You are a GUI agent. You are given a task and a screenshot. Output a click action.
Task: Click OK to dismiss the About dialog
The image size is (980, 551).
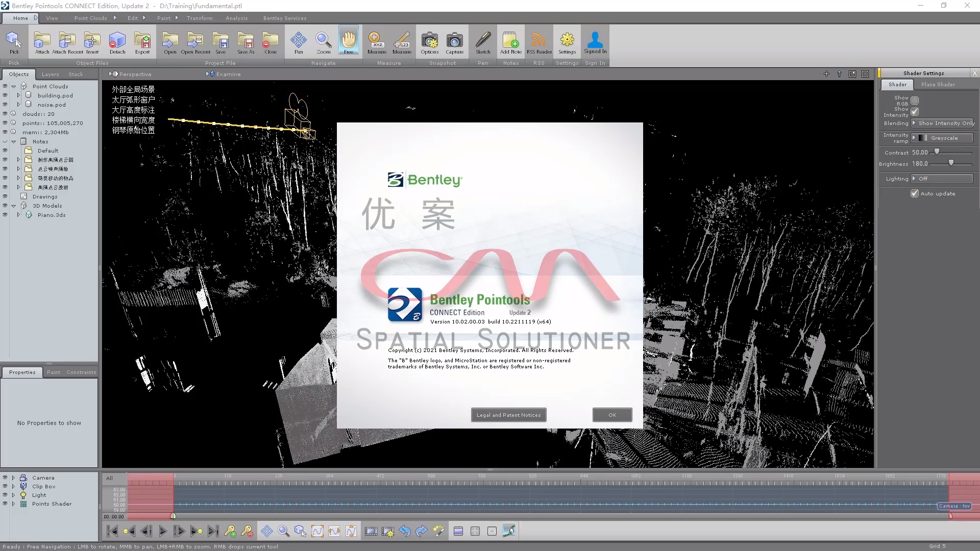(x=612, y=415)
